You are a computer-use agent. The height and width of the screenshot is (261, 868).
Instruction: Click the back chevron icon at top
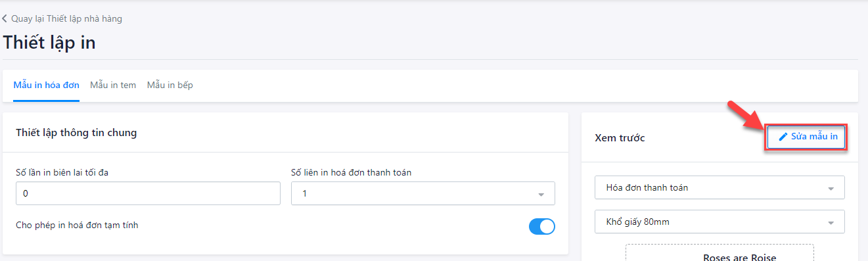5,18
